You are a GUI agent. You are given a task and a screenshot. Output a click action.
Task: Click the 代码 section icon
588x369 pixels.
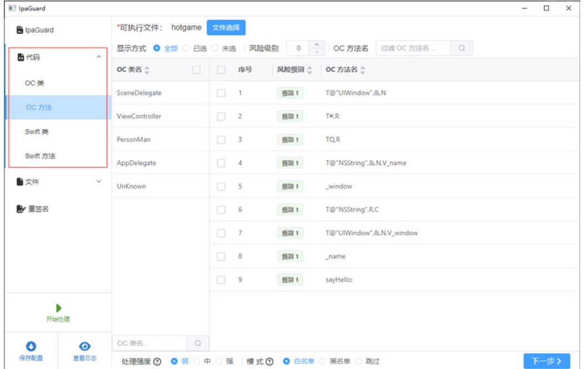point(21,57)
